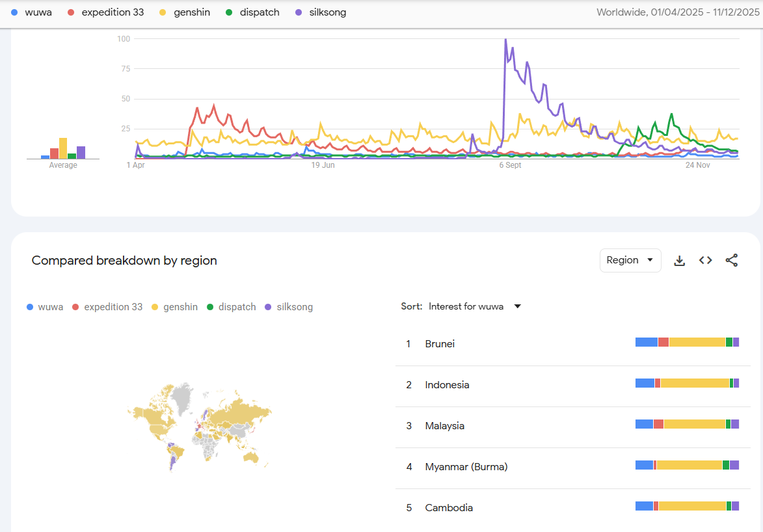Viewport: 763px width, 532px height.
Task: Click the Brunei stacked interest bar
Action: click(x=687, y=342)
